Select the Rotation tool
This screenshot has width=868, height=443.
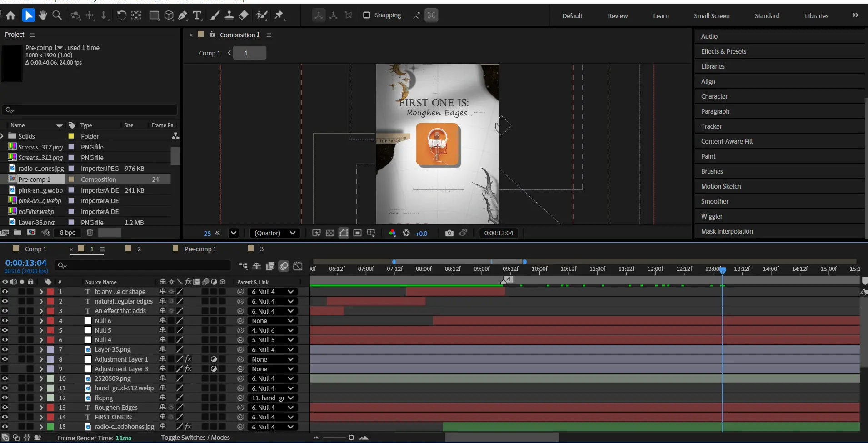tap(121, 15)
